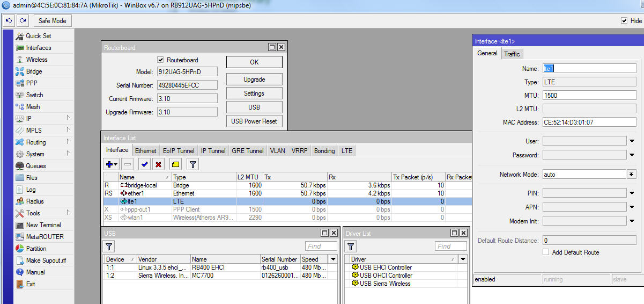Open Manual from sidebar

[35, 272]
